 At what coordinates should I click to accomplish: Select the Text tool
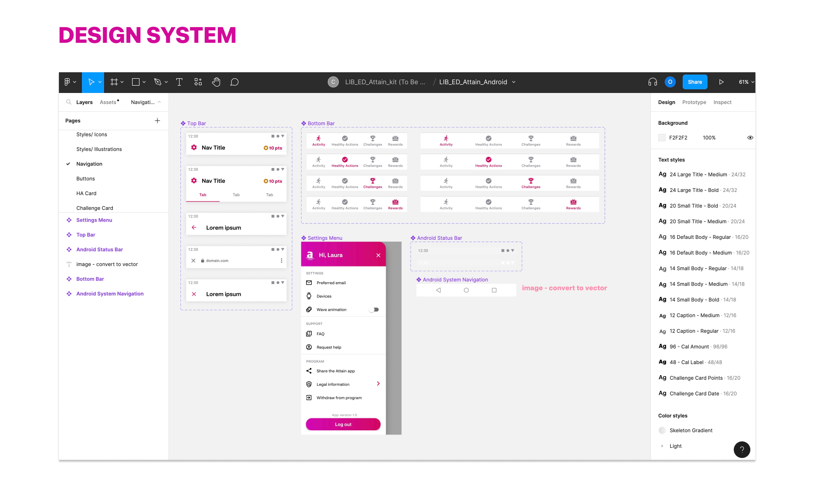pyautogui.click(x=180, y=82)
